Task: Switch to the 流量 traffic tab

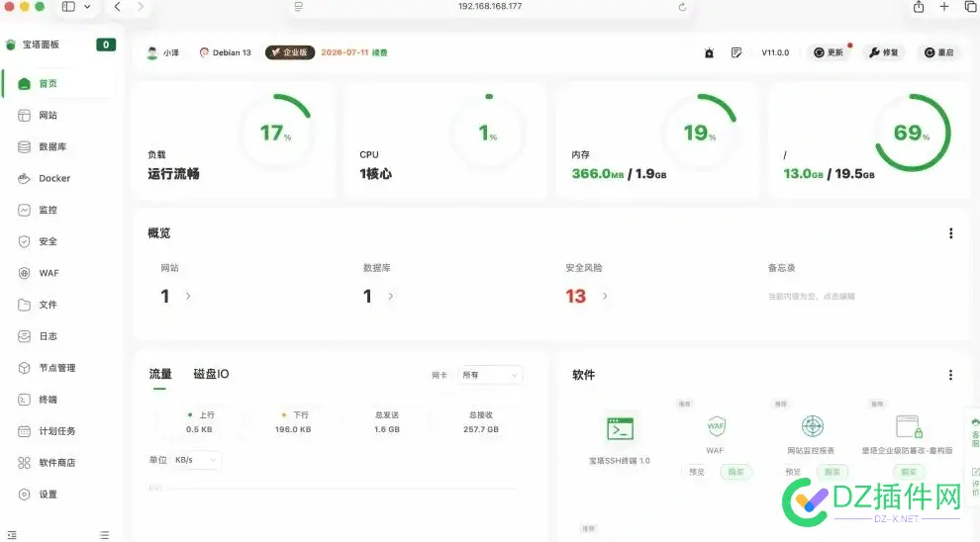Action: pyautogui.click(x=160, y=374)
